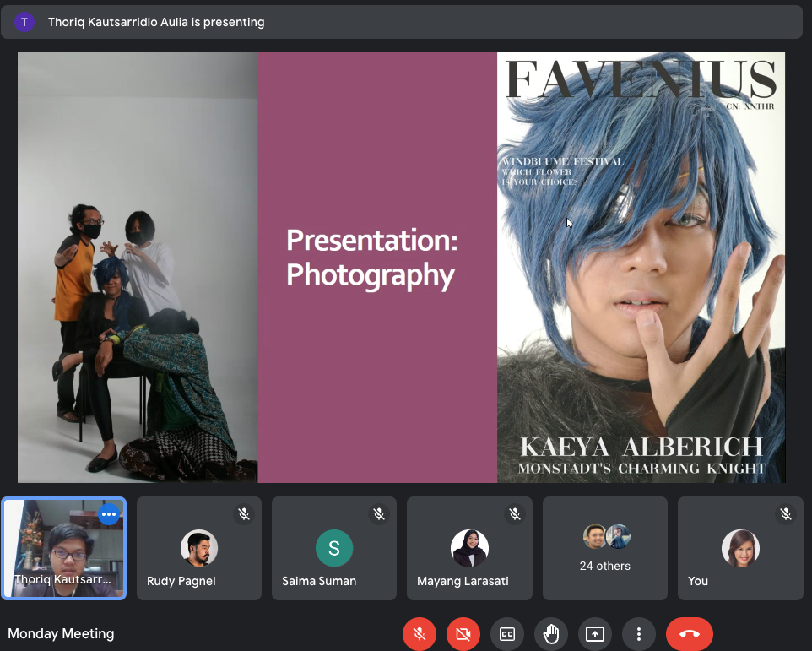Select Mayang Larasati's participant tile
The image size is (812, 651).
[469, 549]
